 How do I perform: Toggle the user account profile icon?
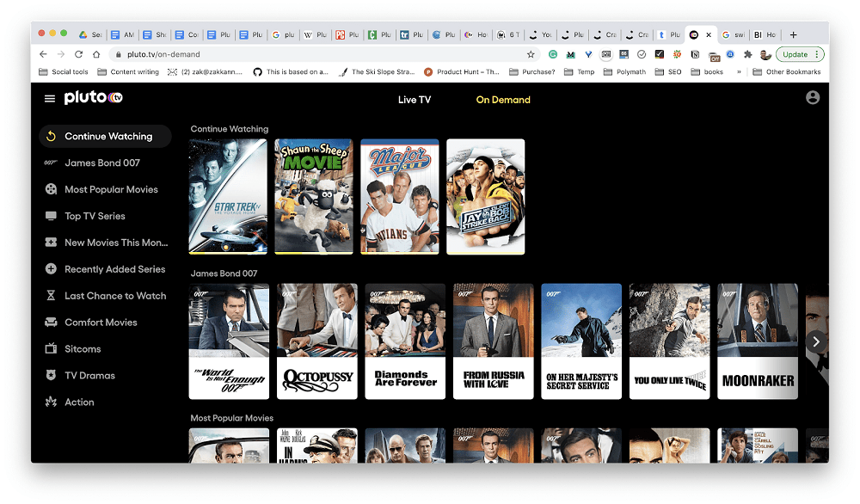(813, 98)
